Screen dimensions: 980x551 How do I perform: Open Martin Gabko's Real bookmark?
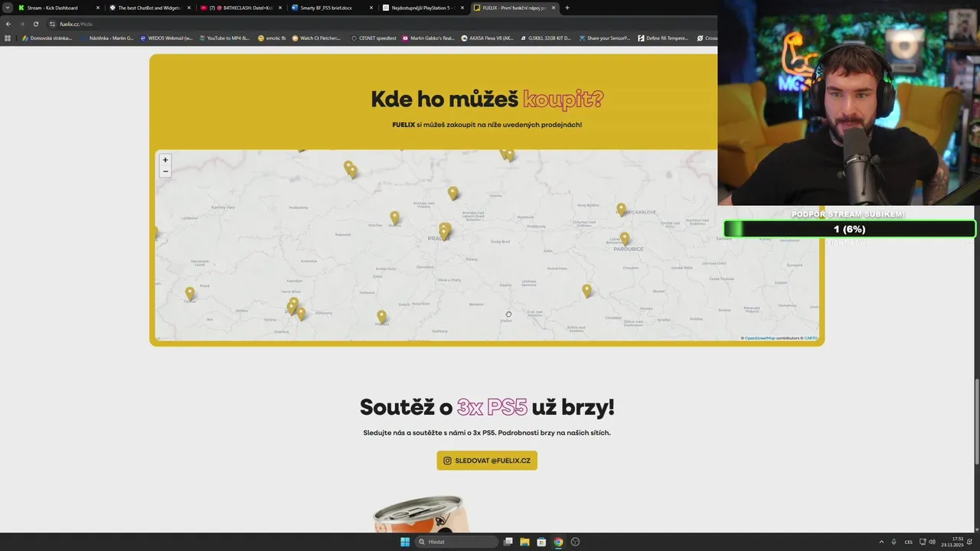click(428, 37)
